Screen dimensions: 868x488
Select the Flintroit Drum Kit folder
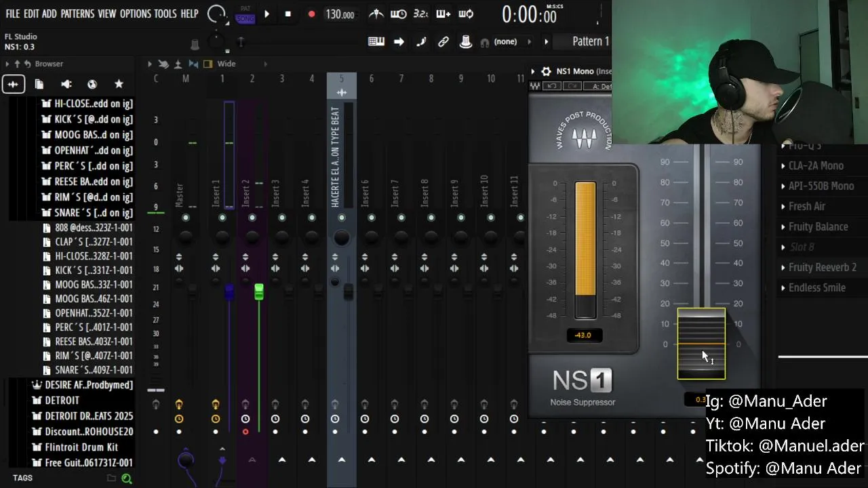[x=75, y=447]
